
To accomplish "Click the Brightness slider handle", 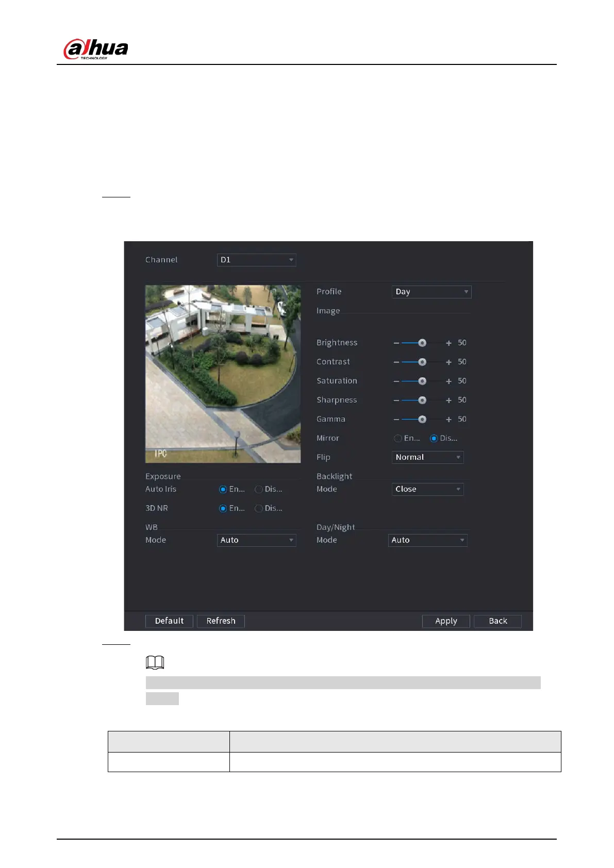I will point(422,343).
